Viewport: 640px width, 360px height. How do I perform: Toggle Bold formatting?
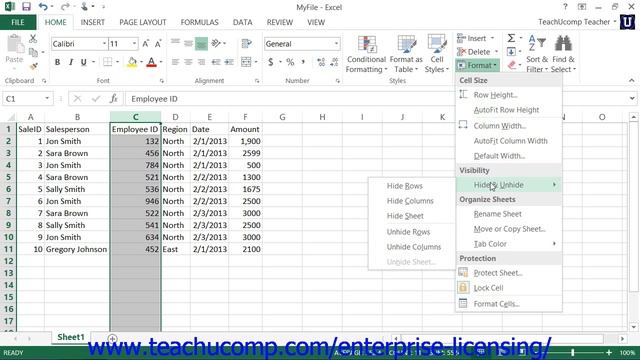[x=57, y=62]
